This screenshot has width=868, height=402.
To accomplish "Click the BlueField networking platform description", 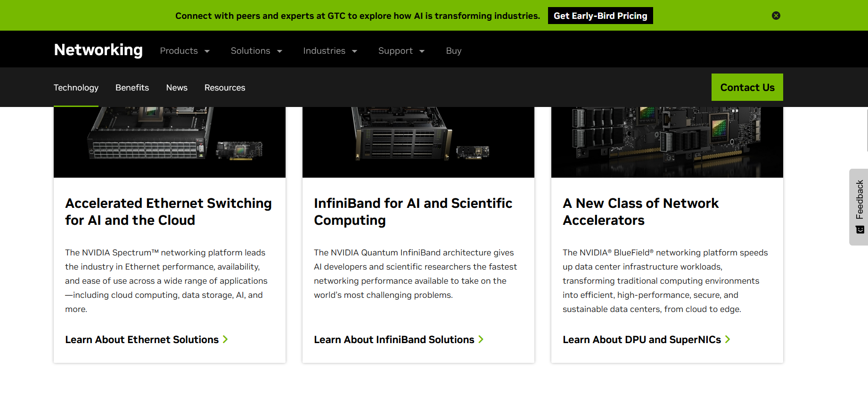I will point(665,281).
